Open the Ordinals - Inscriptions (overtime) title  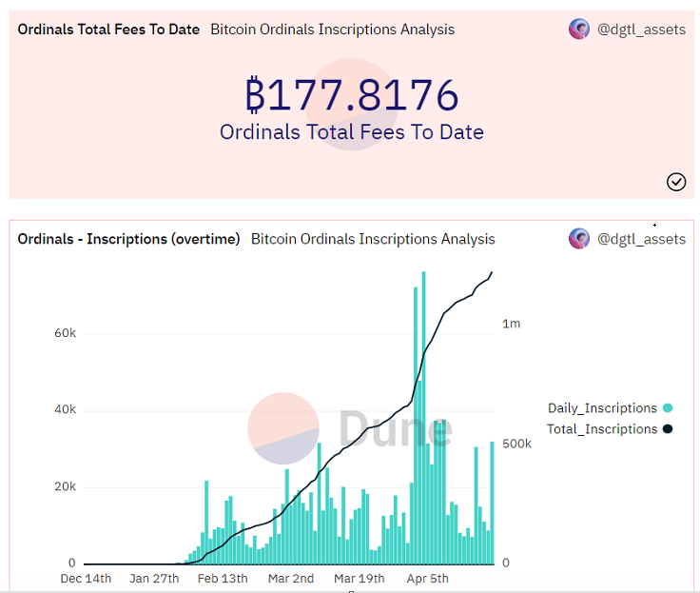pos(128,239)
